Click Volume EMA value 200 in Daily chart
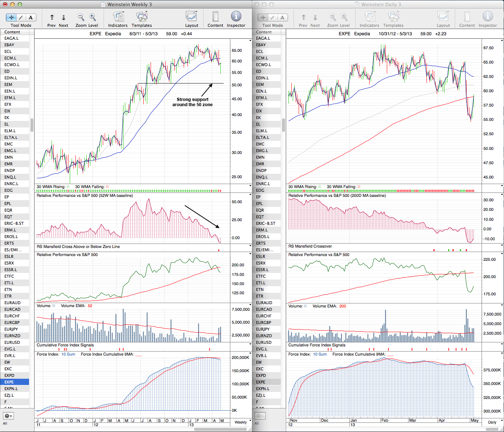Screen dimensions: 504x432 342,306
